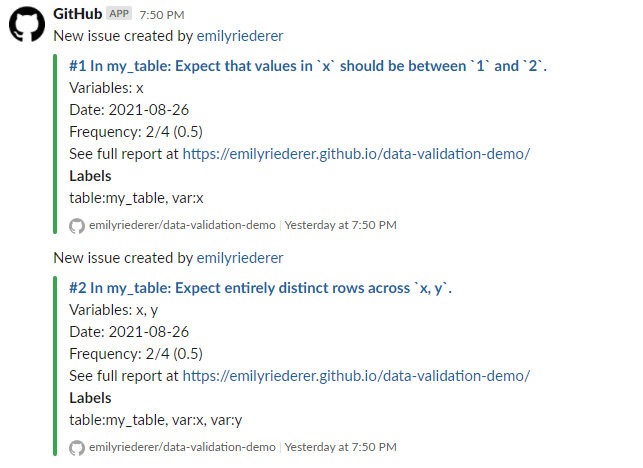Open emilyriederer profile in second message
This screenshot has width=643, height=468.
pyautogui.click(x=240, y=258)
